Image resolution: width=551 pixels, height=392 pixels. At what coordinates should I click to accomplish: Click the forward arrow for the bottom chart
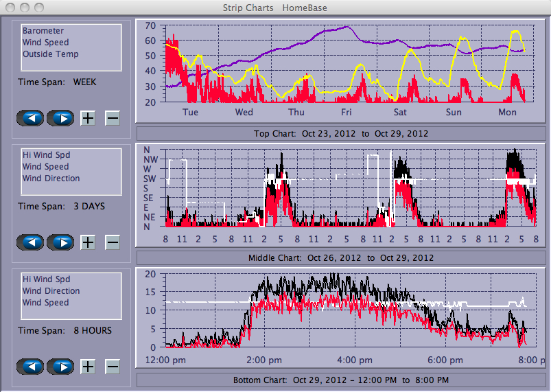60,367
